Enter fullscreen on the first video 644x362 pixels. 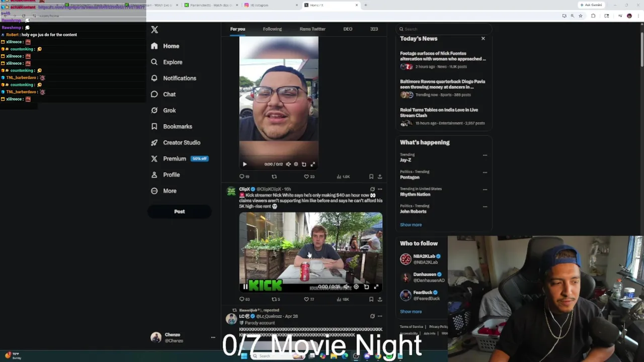(x=312, y=164)
